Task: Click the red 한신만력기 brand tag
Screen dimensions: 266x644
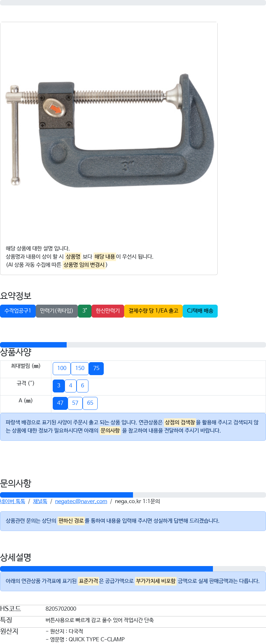Action: tap(108, 311)
